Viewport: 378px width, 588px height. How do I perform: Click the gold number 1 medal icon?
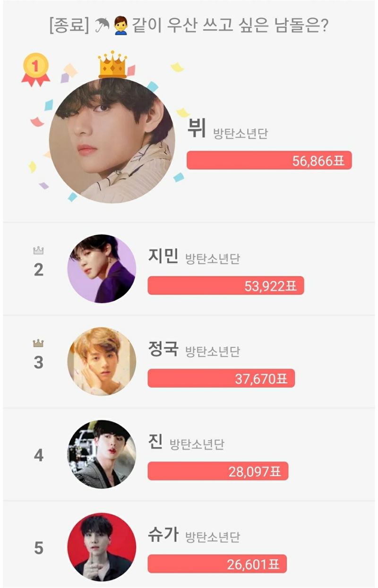[35, 69]
